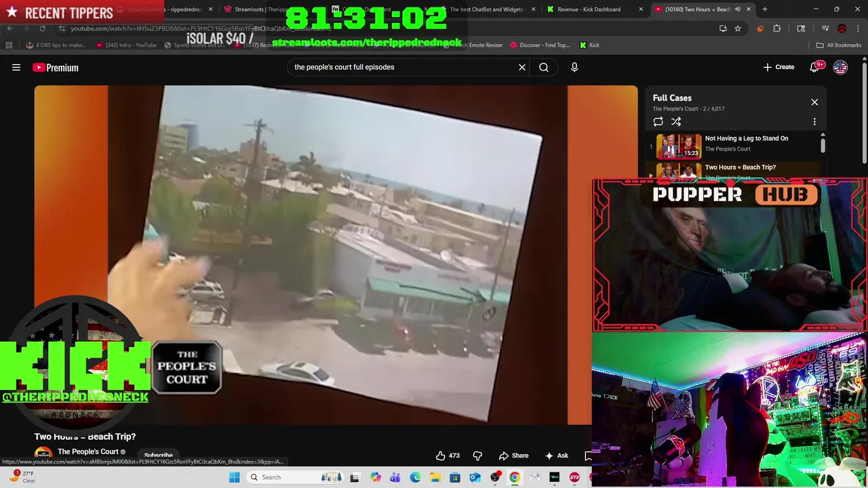This screenshot has height=488, width=868.
Task: Toggle shuffle playlist
Action: click(676, 121)
